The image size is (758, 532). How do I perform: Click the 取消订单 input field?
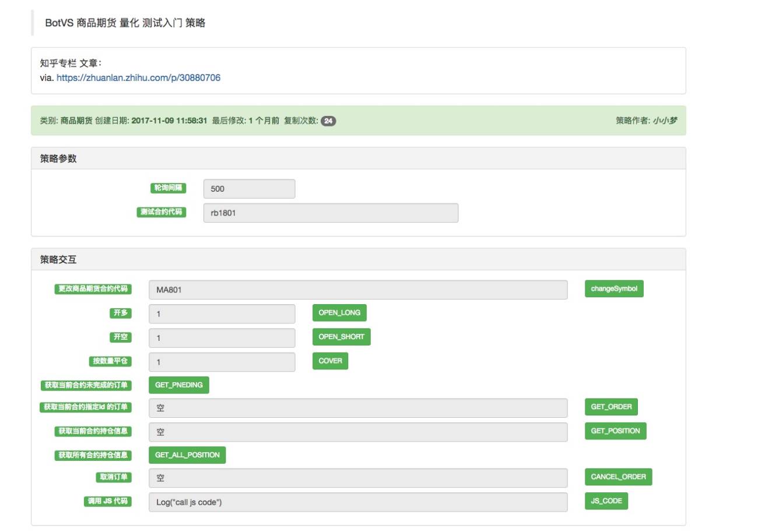pos(358,478)
